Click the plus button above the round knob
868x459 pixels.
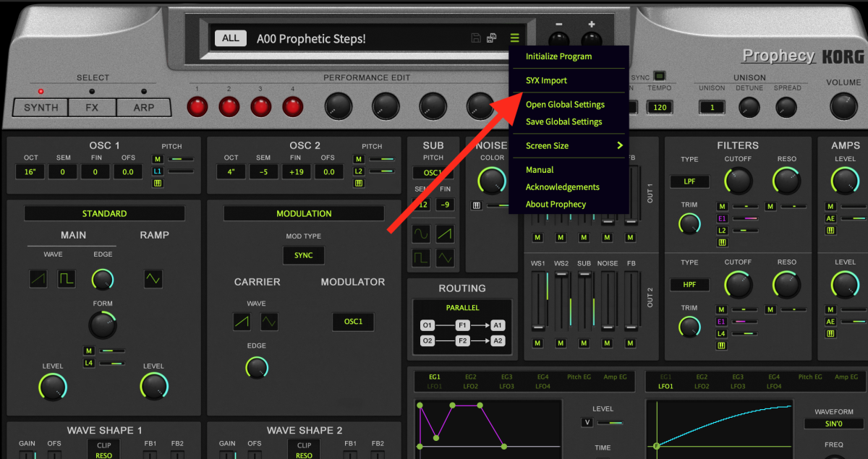click(x=591, y=24)
